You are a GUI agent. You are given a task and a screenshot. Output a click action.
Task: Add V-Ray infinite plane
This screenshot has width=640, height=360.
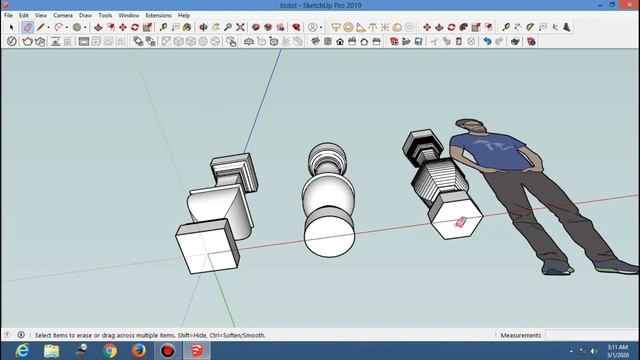[249, 41]
